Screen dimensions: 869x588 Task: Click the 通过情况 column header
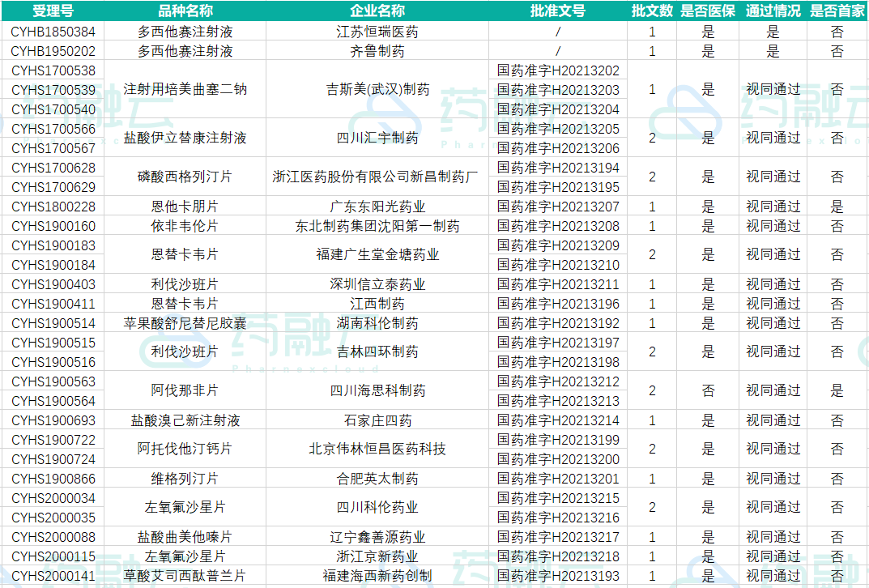(x=773, y=11)
